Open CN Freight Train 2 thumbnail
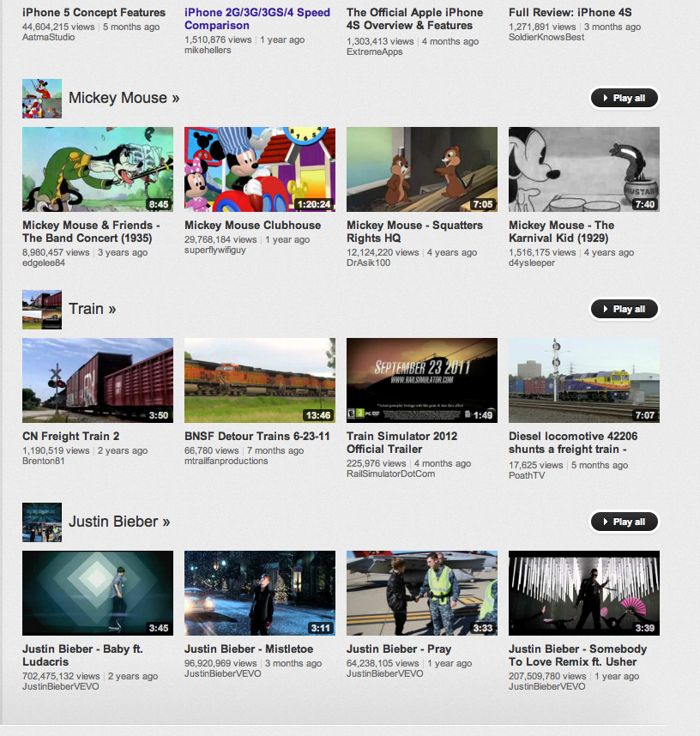The width and height of the screenshot is (700, 736). (x=98, y=380)
